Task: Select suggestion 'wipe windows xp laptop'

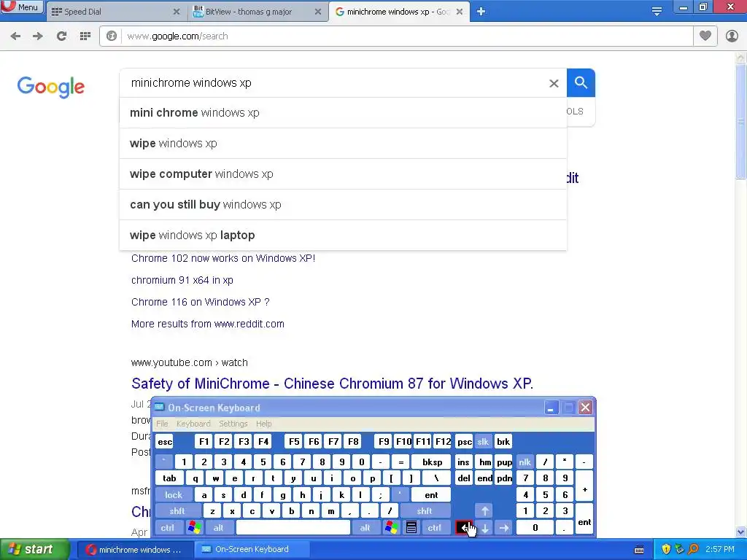Action: [343, 236]
